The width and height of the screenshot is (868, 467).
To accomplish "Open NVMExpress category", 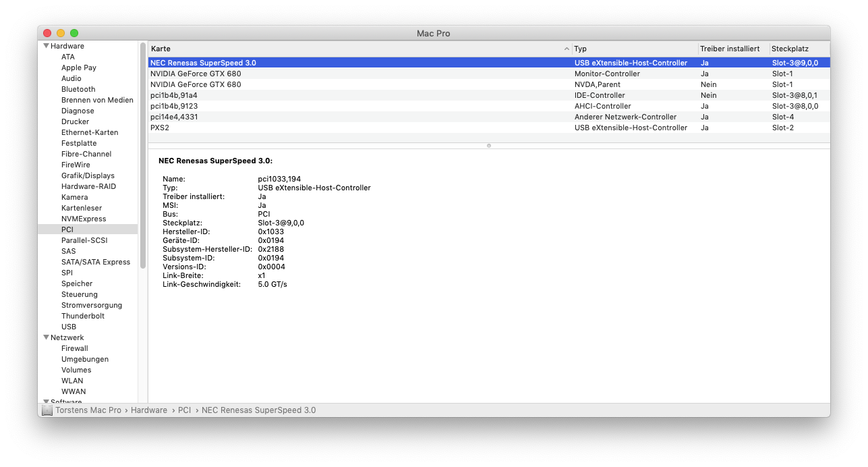I will (x=84, y=219).
